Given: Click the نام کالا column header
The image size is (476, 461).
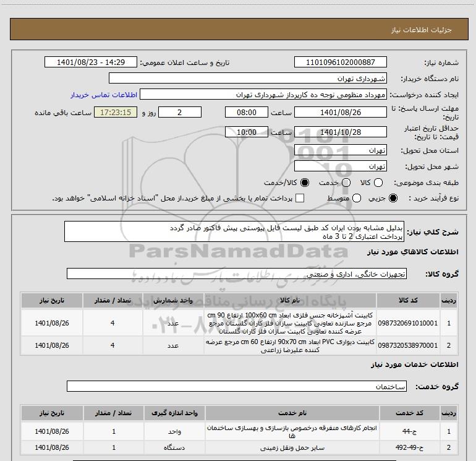Looking at the screenshot, I should [x=290, y=300].
